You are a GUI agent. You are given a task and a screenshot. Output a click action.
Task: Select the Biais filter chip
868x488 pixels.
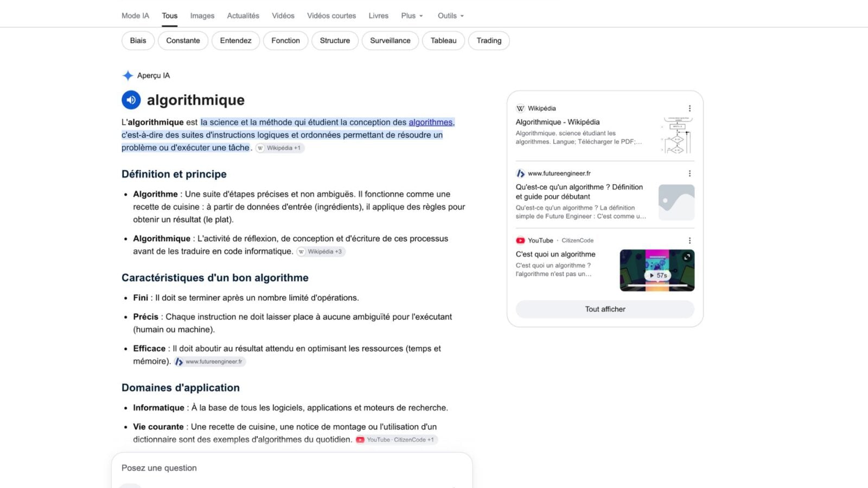click(x=138, y=41)
